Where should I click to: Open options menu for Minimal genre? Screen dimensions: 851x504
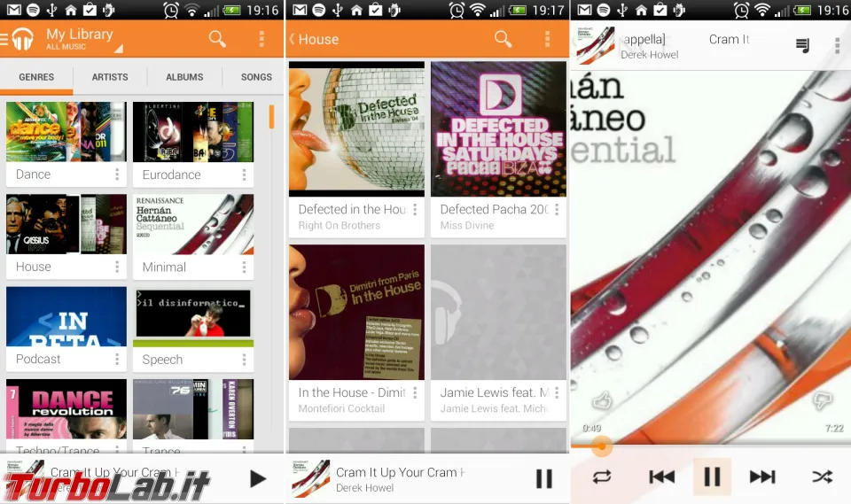click(245, 267)
